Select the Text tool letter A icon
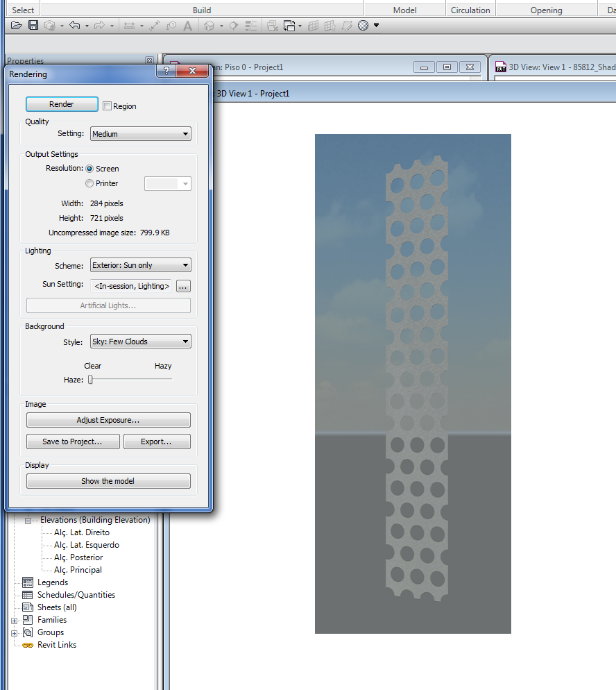 [x=188, y=26]
